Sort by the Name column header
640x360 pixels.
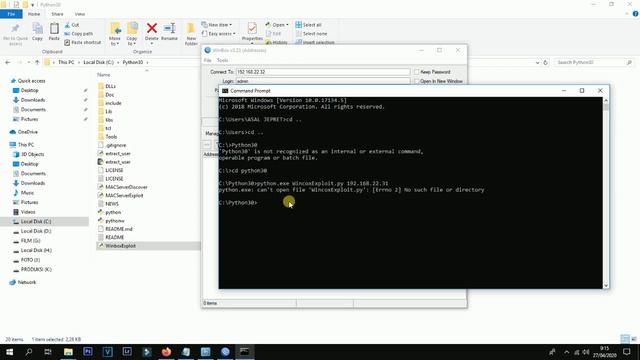(104, 75)
